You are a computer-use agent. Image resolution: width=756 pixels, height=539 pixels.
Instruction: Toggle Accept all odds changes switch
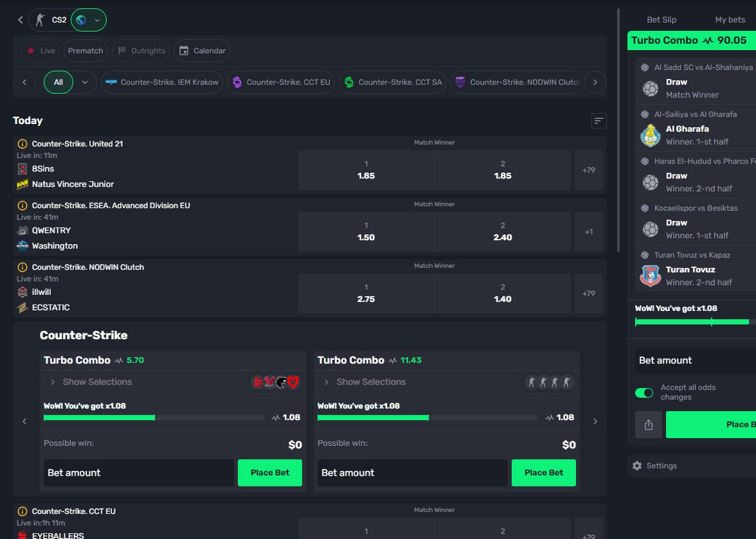(643, 393)
